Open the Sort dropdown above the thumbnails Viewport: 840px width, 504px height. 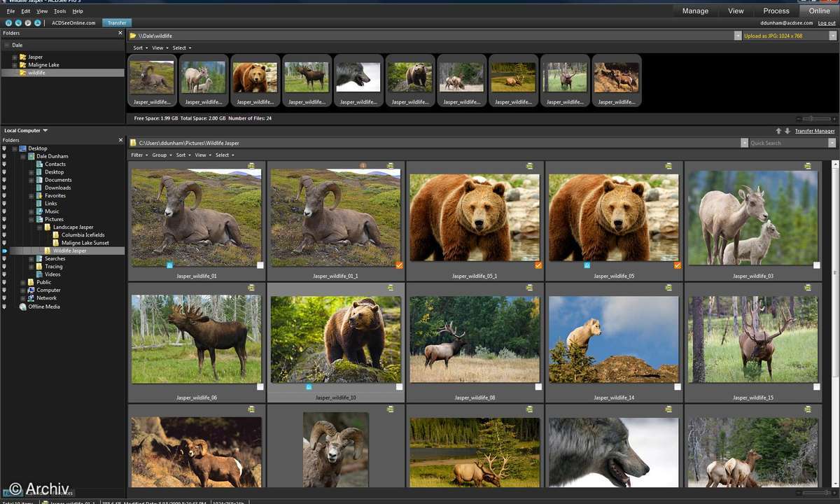[x=138, y=48]
